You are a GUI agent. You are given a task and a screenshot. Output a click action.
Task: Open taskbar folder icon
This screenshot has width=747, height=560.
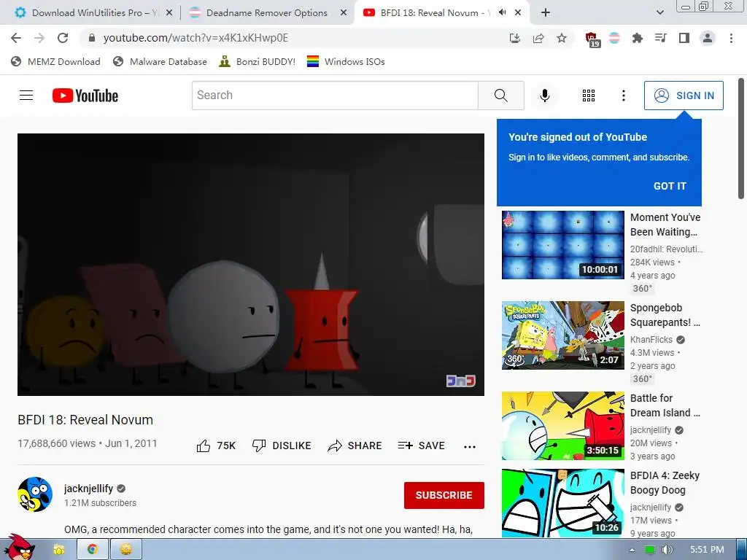point(58,550)
